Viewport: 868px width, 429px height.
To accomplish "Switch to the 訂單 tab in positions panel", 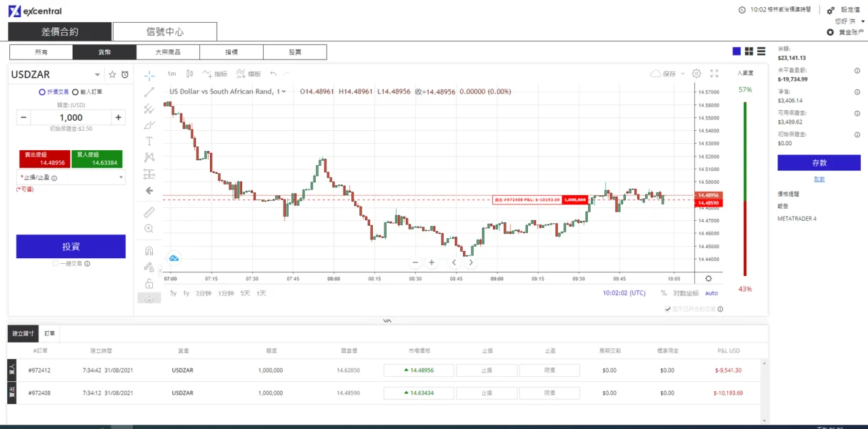I will coord(50,333).
